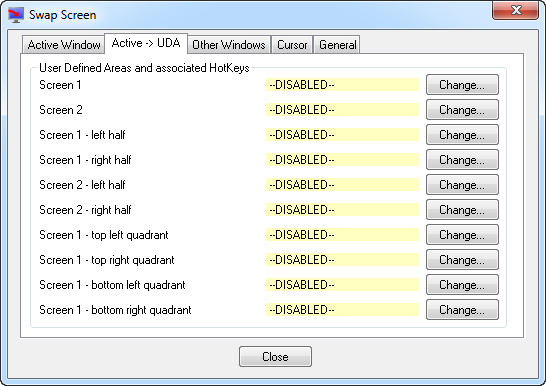Click the DISABLED hotkey field for Screen 1
The width and height of the screenshot is (546, 386).
(342, 85)
